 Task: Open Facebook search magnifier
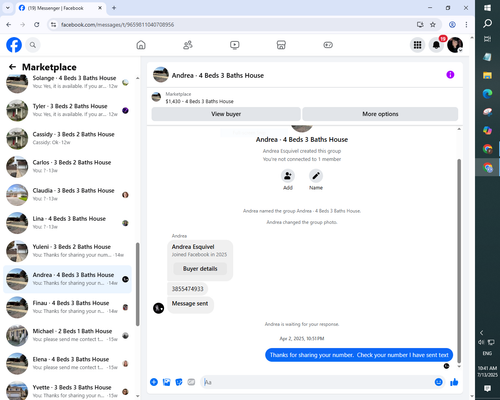tap(33, 45)
